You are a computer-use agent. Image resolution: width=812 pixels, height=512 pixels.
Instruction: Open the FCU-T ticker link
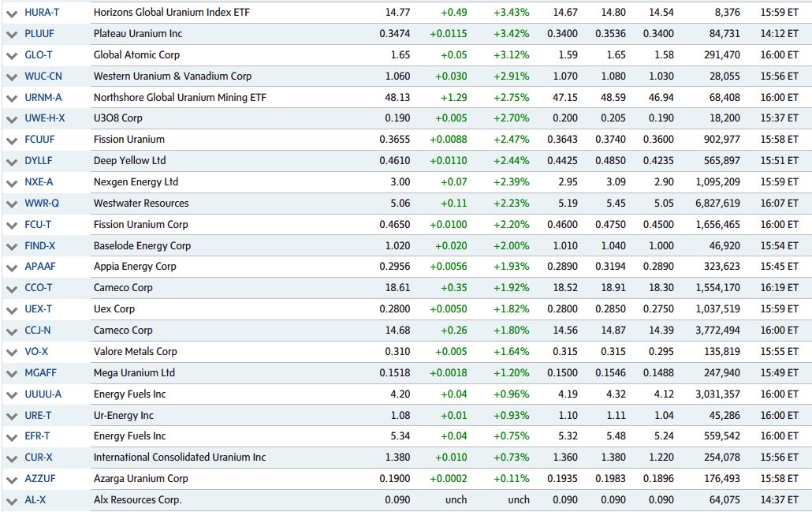point(38,224)
